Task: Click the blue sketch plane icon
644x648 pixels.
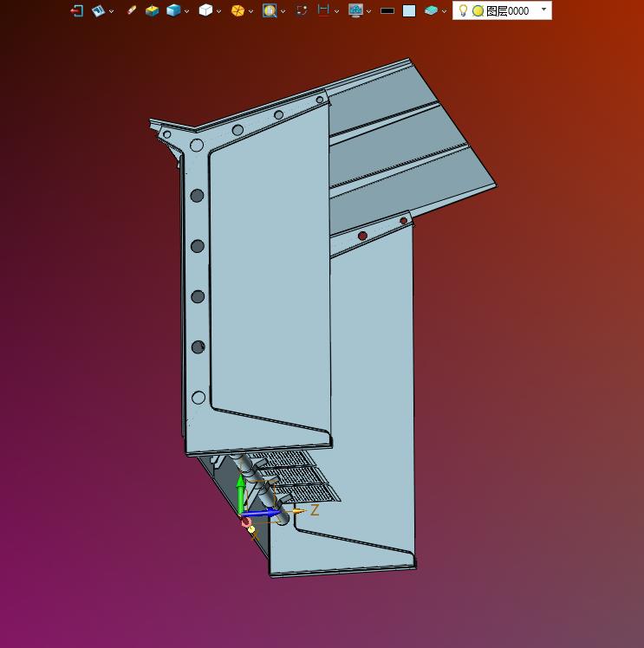Action: [98, 10]
